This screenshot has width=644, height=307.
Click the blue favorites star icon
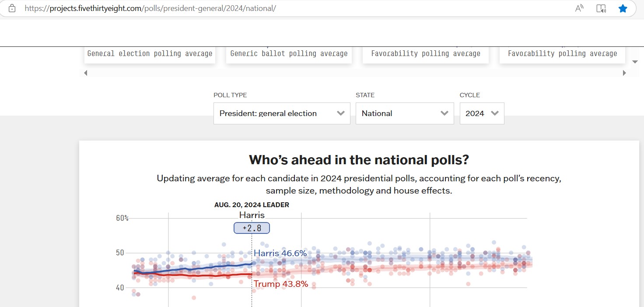pos(623,8)
